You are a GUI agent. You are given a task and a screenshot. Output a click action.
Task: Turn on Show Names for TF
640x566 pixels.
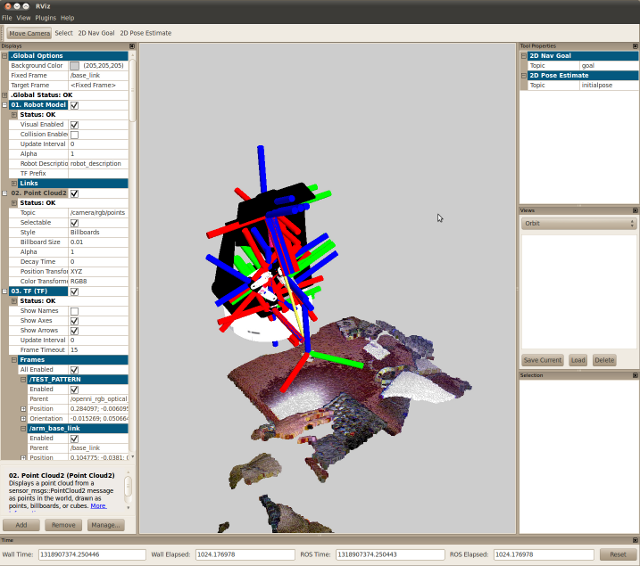74,311
